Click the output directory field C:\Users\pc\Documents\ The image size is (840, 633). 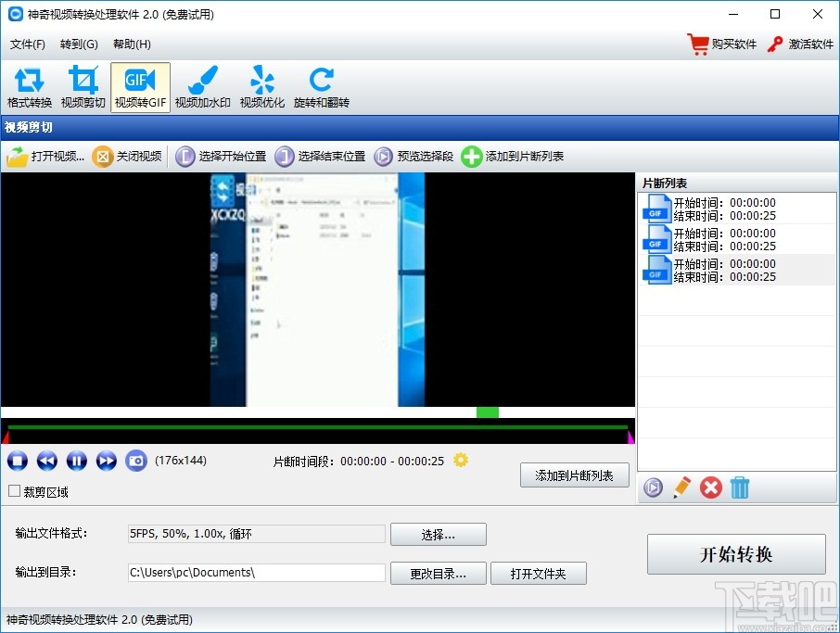(257, 573)
